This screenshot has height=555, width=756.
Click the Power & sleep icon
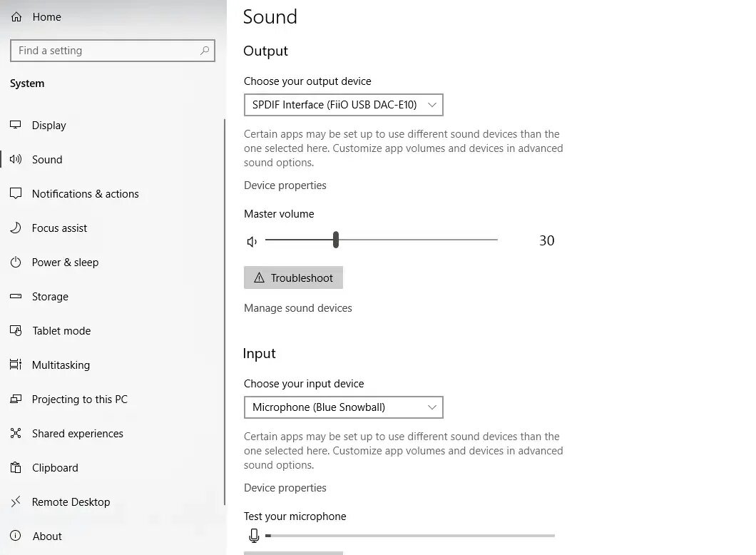tap(16, 263)
